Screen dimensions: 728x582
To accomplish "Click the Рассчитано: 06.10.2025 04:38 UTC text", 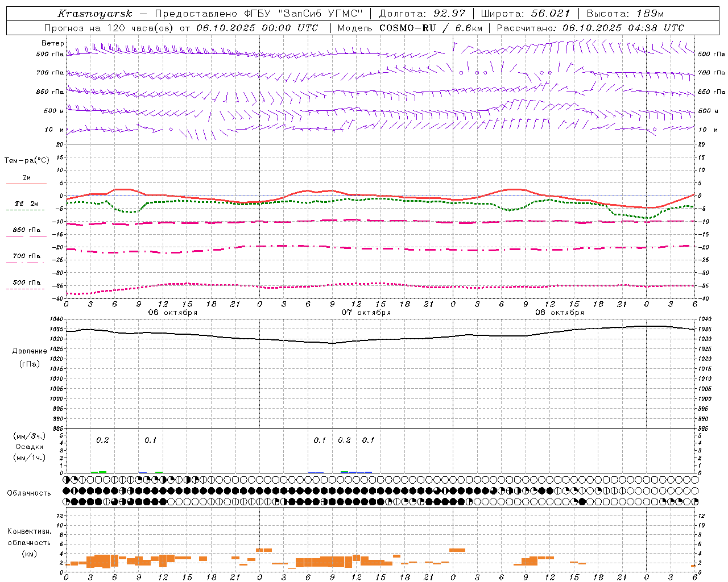I will (590, 28).
